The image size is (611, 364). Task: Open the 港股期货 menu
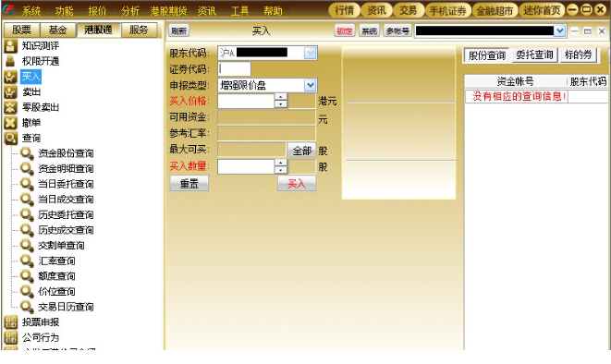[x=168, y=11]
